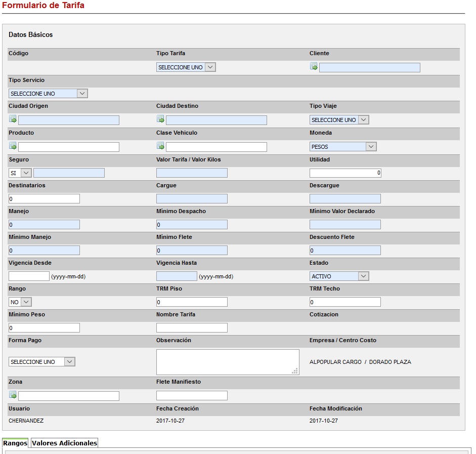Open the Ciudad Origen search icon
Image resolution: width=476 pixels, height=454 pixels.
13,119
